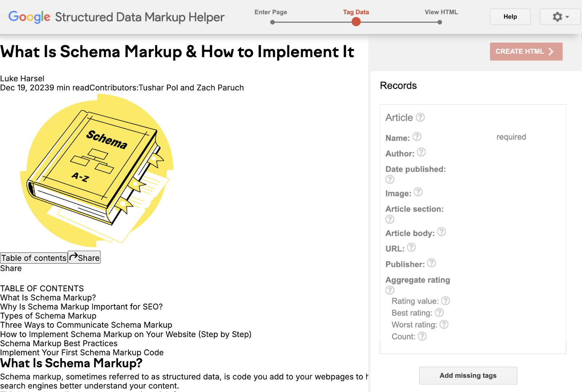This screenshot has height=392, width=582.
Task: Open help for Rating value
Action: click(446, 301)
